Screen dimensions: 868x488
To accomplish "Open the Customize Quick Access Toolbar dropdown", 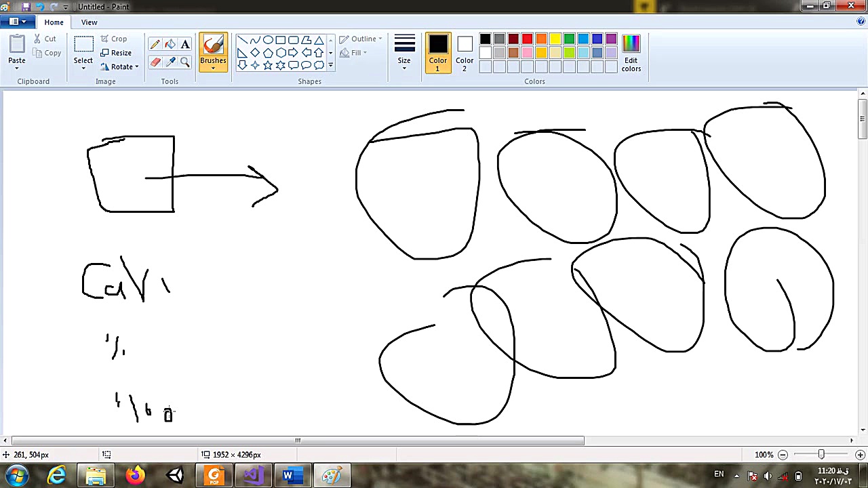I will click(x=66, y=7).
